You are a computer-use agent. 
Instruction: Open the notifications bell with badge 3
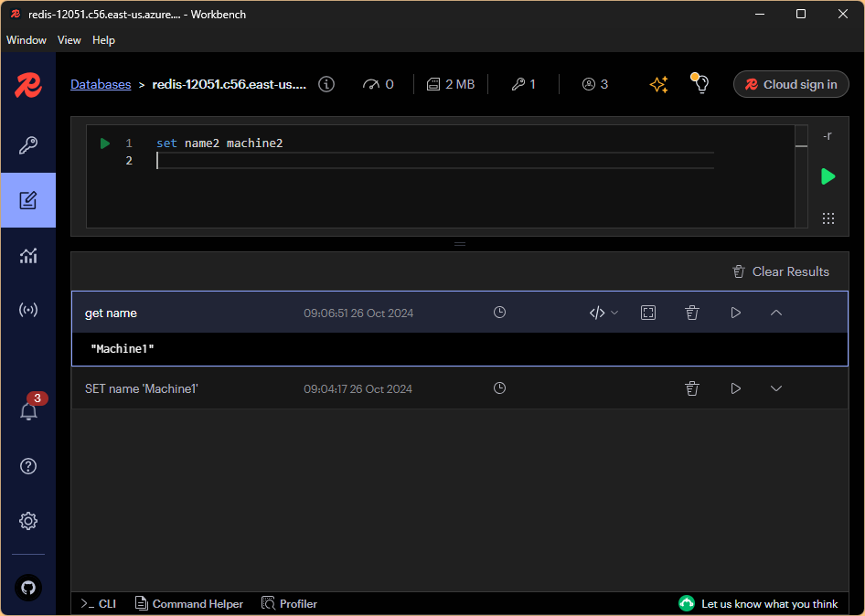[28, 411]
